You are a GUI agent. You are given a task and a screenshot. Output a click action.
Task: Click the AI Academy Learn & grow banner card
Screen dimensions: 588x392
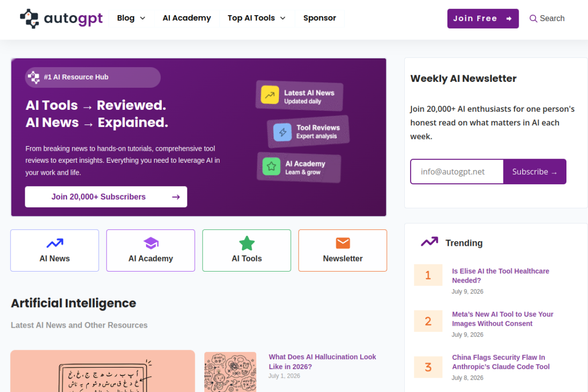click(299, 167)
